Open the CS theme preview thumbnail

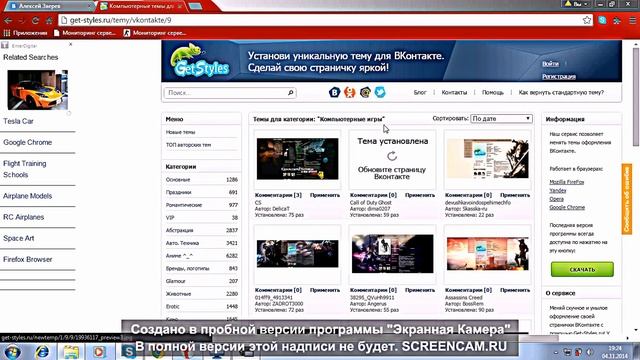coord(298,159)
